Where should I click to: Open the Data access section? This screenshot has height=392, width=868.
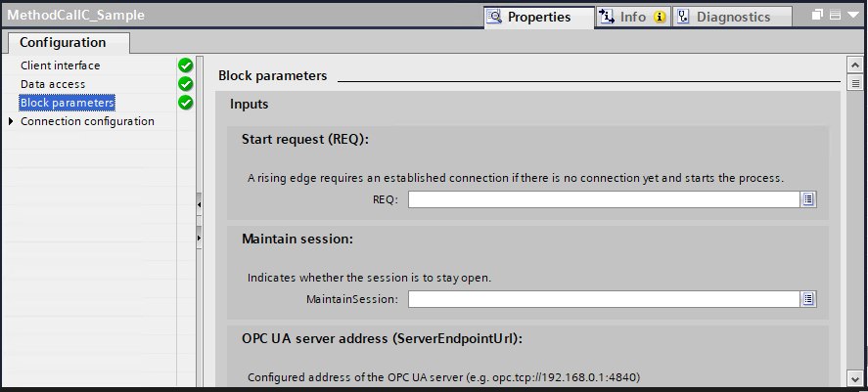coord(53,84)
